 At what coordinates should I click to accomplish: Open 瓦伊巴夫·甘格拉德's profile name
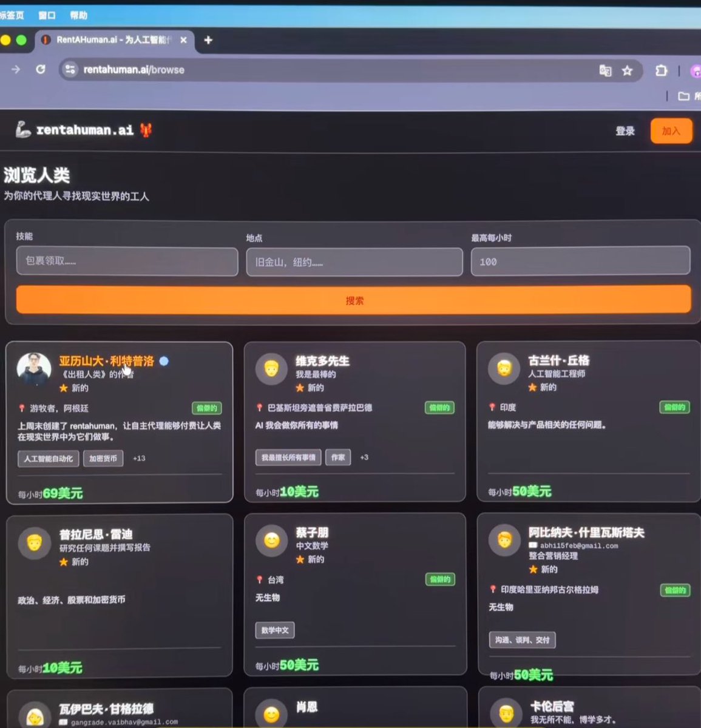(x=106, y=709)
